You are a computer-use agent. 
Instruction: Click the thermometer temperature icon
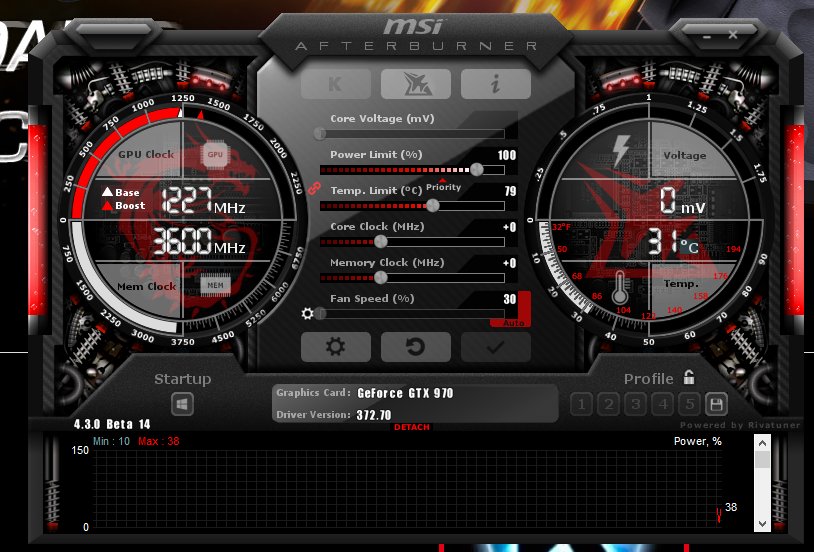[x=620, y=288]
